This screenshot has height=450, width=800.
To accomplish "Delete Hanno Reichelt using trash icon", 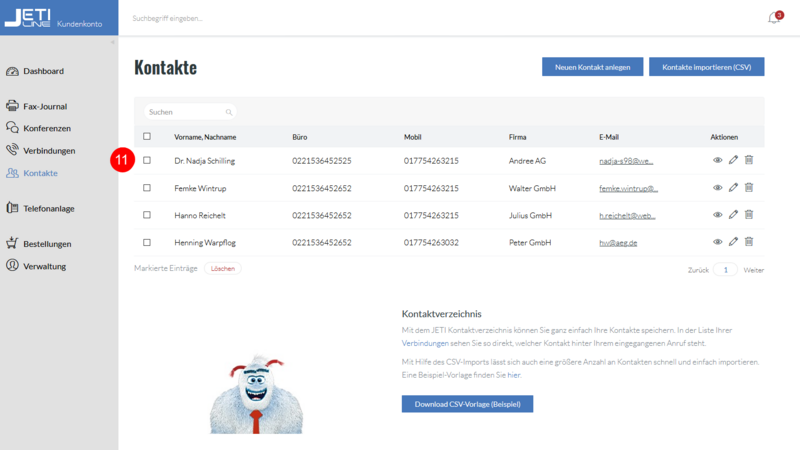I will coord(749,214).
